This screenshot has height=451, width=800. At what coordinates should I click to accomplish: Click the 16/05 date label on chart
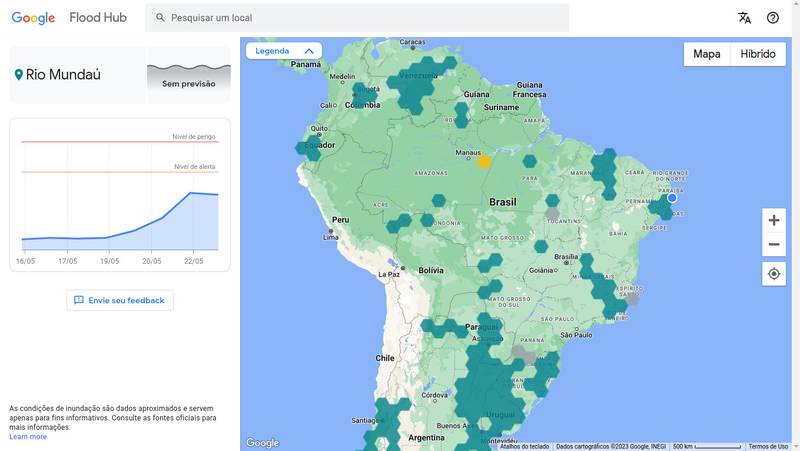coord(26,261)
